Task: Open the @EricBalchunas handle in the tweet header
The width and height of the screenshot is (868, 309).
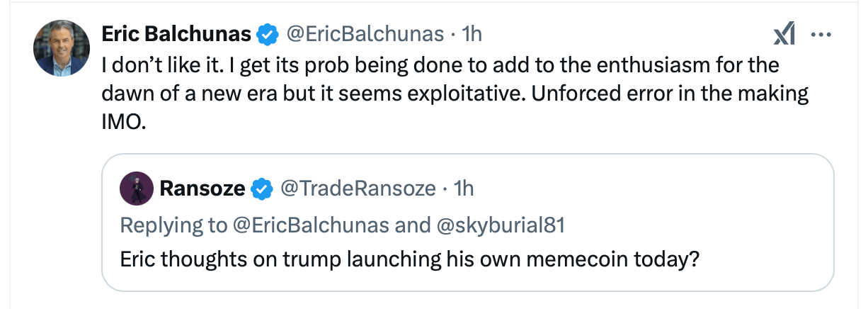Action: (x=365, y=33)
